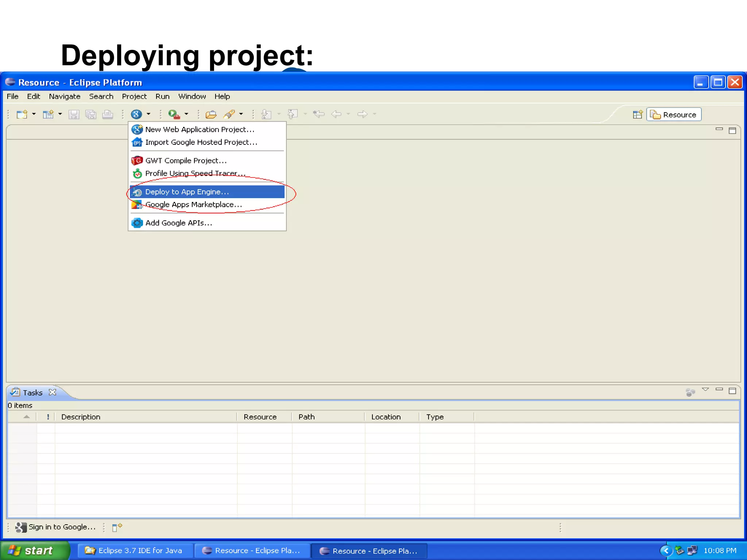Open the Edit menu

(x=34, y=96)
